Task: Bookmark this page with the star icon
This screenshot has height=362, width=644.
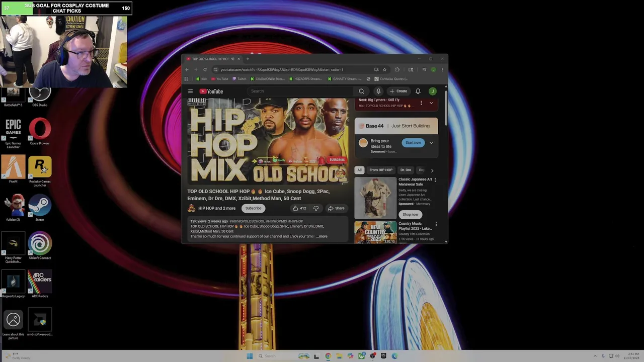Action: [384, 69]
